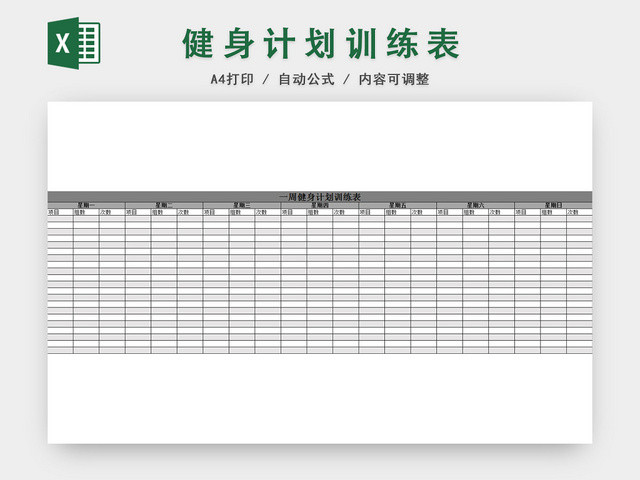Click the 项目 column under 星期二

click(138, 212)
